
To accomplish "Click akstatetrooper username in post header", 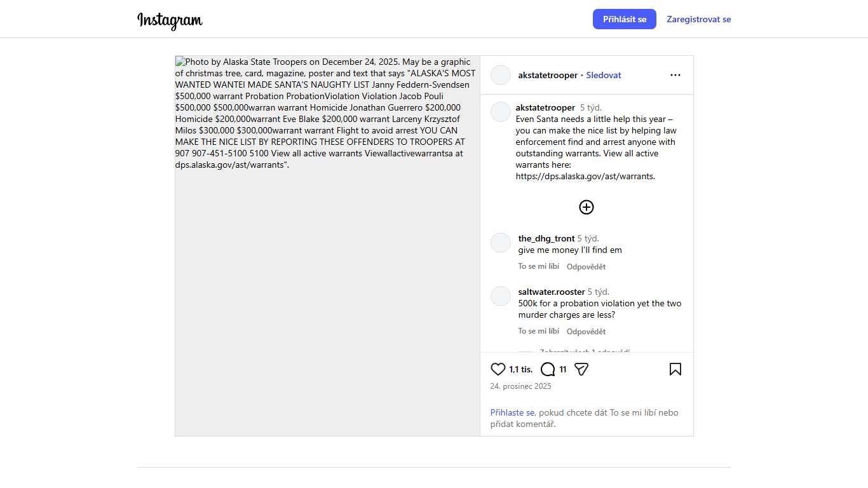I will 548,75.
